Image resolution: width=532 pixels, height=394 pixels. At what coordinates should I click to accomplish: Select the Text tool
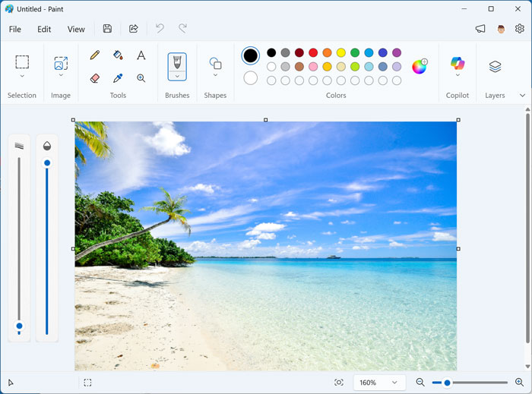pos(141,55)
